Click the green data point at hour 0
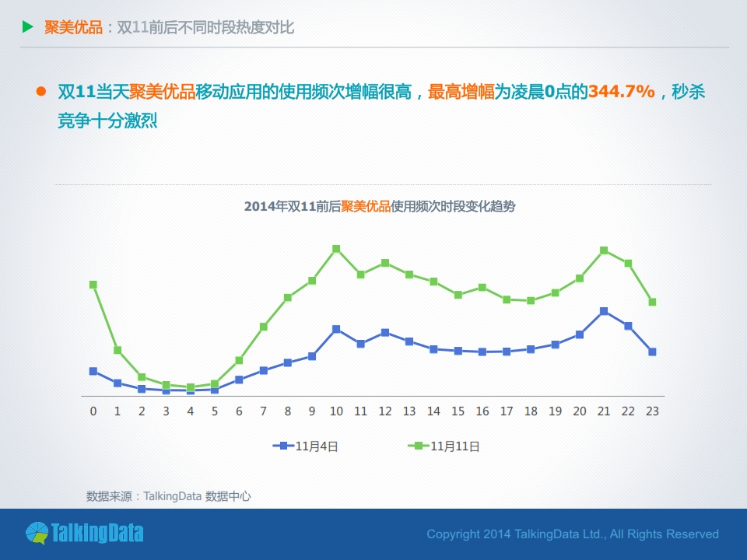This screenshot has width=747, height=560. (93, 285)
